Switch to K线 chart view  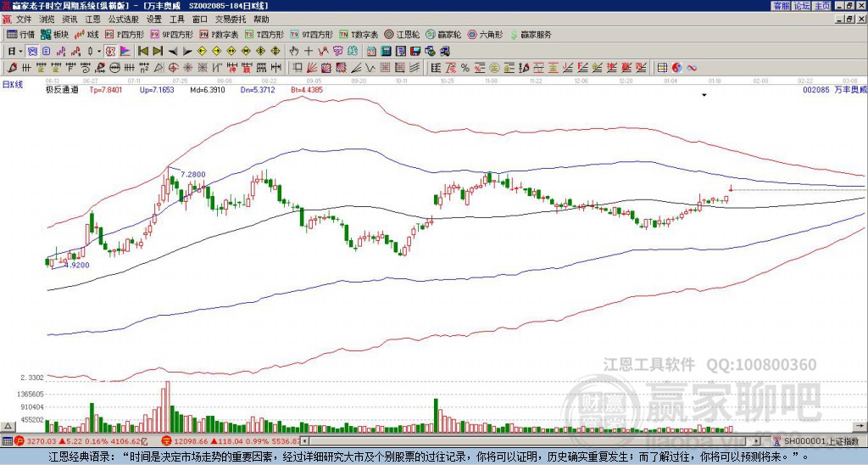[x=86, y=34]
